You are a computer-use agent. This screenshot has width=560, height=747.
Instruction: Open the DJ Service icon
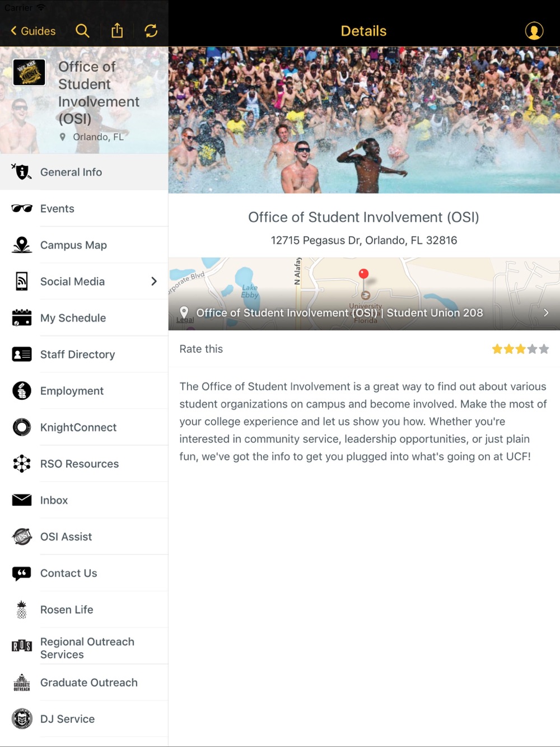tap(22, 718)
